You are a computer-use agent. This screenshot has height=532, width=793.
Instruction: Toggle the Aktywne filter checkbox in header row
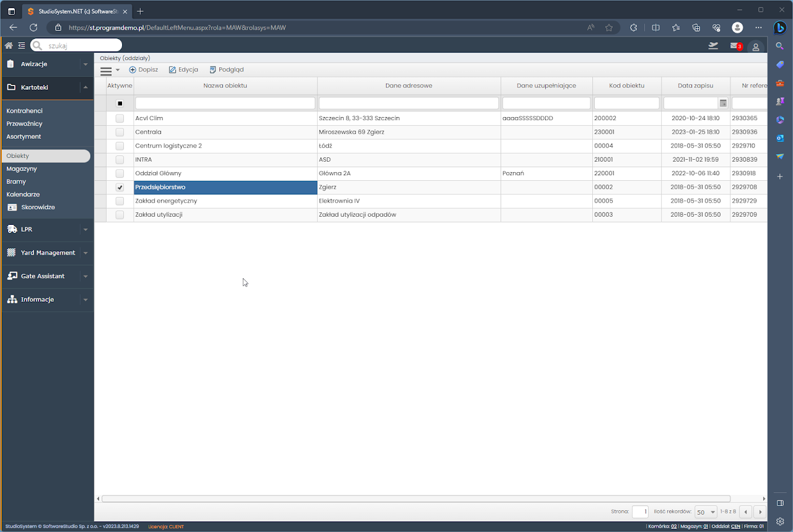click(120, 103)
